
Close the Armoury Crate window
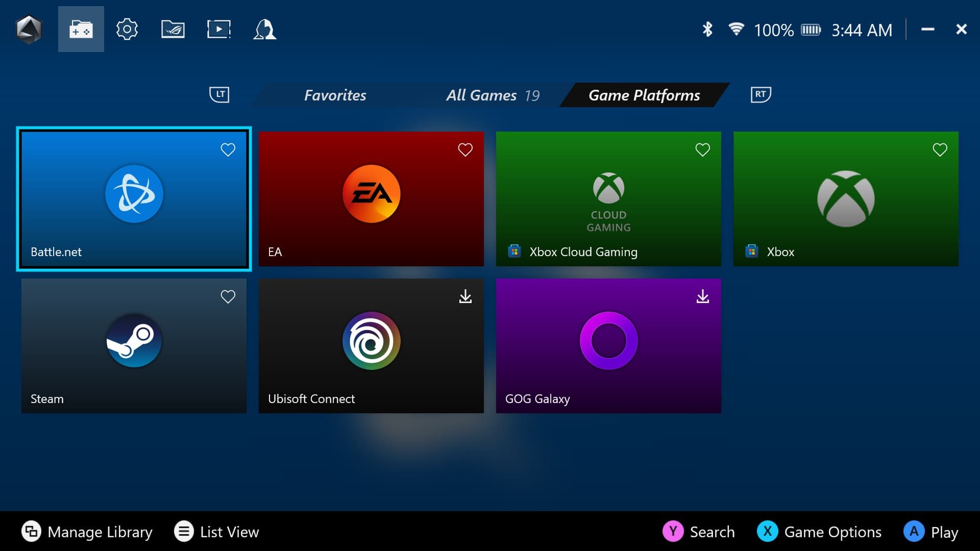(x=962, y=30)
